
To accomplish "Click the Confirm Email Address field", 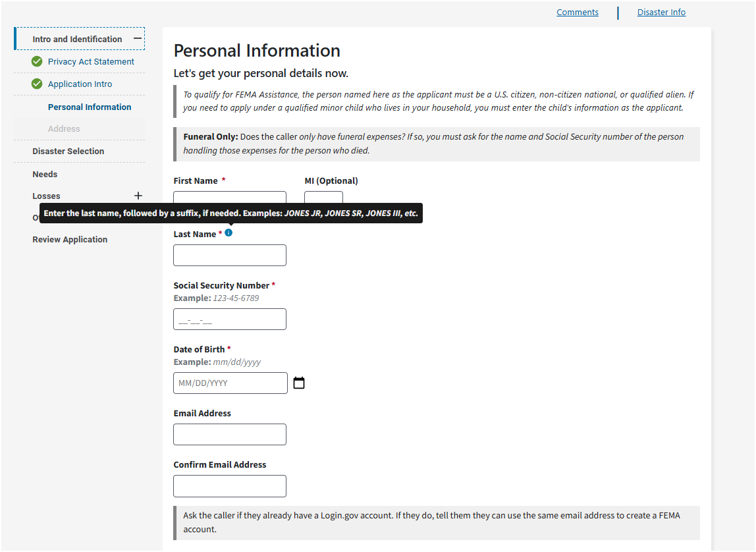I will pos(229,486).
